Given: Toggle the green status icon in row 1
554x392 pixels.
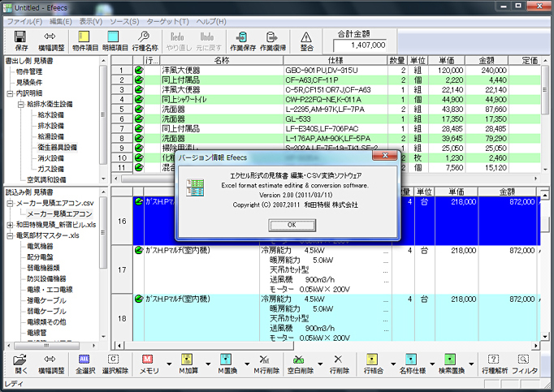Looking at the screenshot, I should (x=137, y=70).
